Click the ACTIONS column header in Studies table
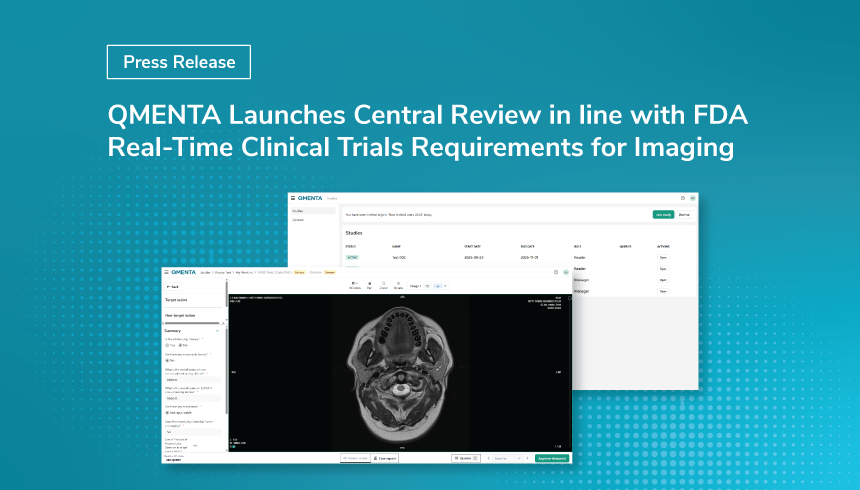 point(664,246)
